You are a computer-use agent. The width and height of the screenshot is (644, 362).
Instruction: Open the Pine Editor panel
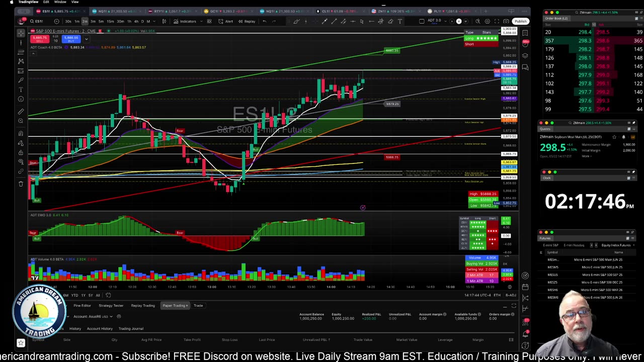click(82, 305)
